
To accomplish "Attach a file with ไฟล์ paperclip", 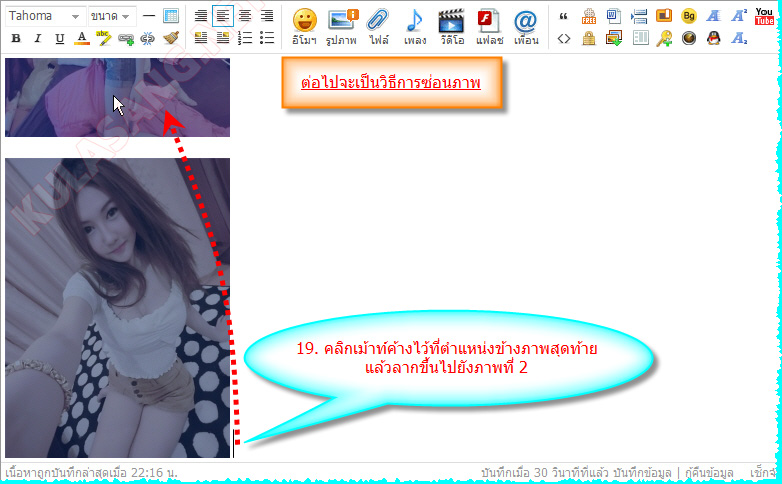I will 379,27.
